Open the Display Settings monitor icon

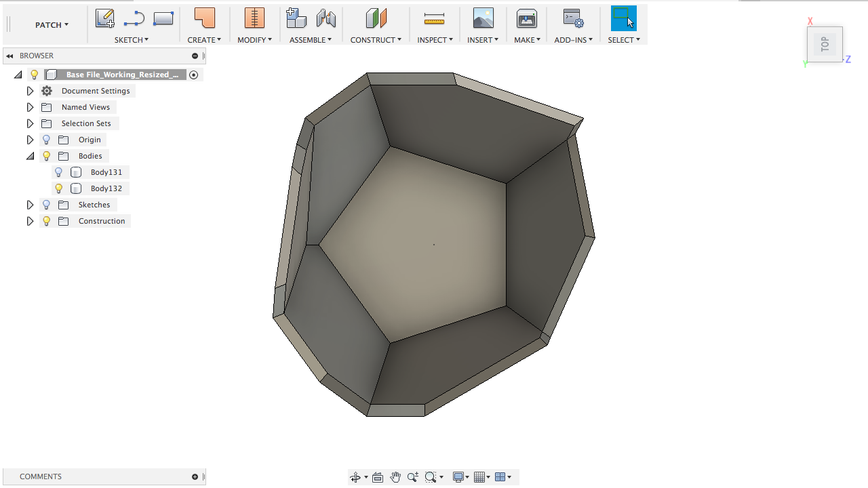click(x=458, y=477)
